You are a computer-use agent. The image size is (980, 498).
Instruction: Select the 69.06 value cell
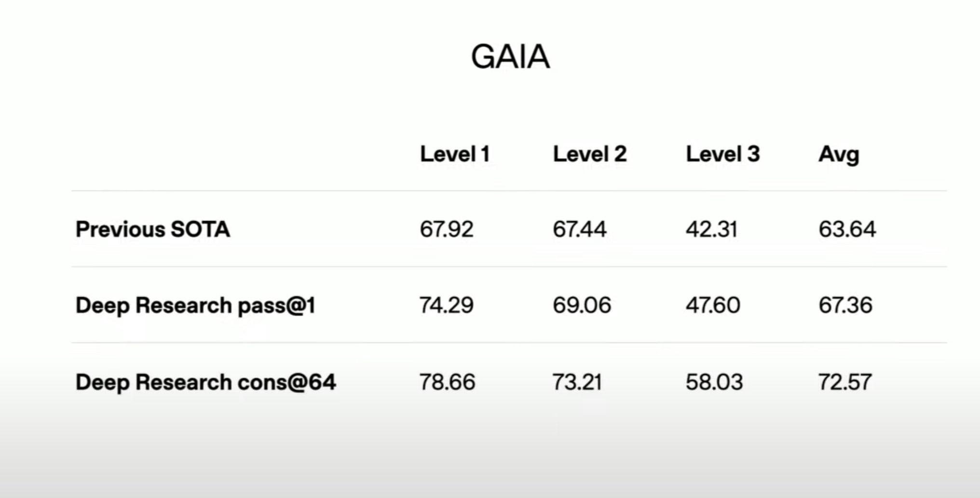point(582,305)
